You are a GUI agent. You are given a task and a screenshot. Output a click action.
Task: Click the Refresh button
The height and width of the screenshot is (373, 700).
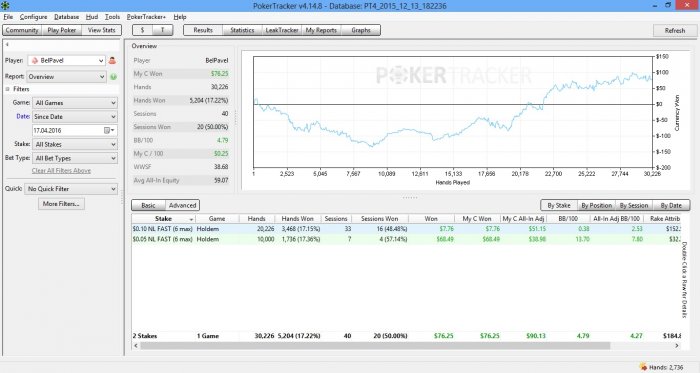point(675,30)
